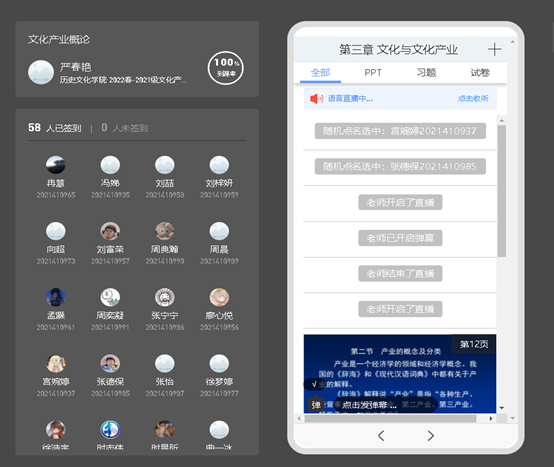Image resolution: width=554 pixels, height=467 pixels.
Task: Switch to the 习题 tab
Action: [426, 73]
